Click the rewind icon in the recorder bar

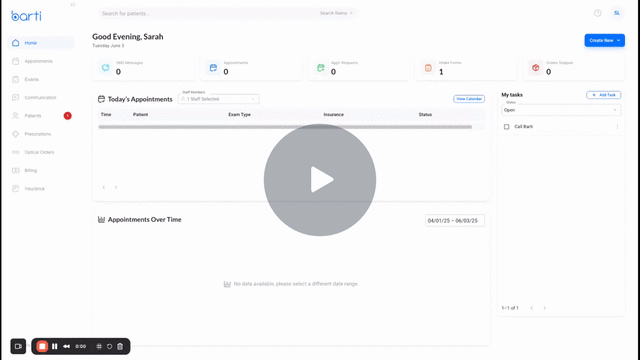[x=66, y=347]
